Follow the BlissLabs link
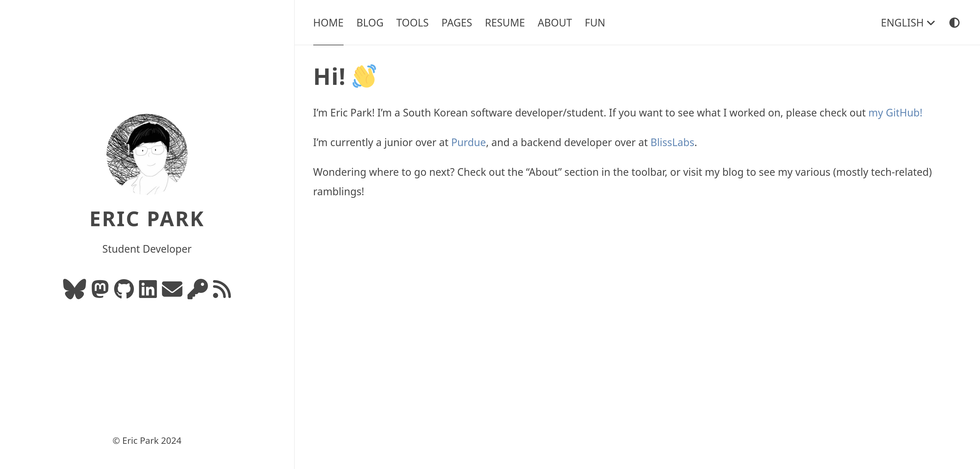Image resolution: width=980 pixels, height=469 pixels. [x=672, y=143]
